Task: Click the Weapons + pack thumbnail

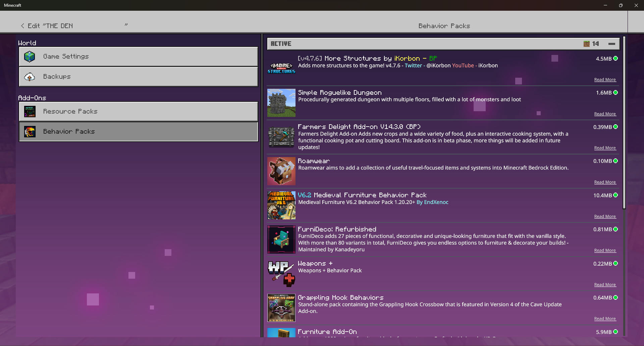Action: 281,274
